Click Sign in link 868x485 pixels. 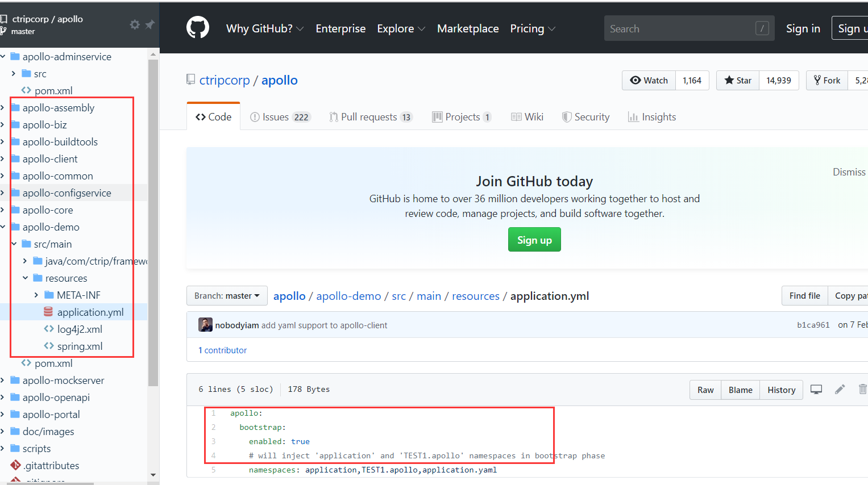(x=803, y=28)
